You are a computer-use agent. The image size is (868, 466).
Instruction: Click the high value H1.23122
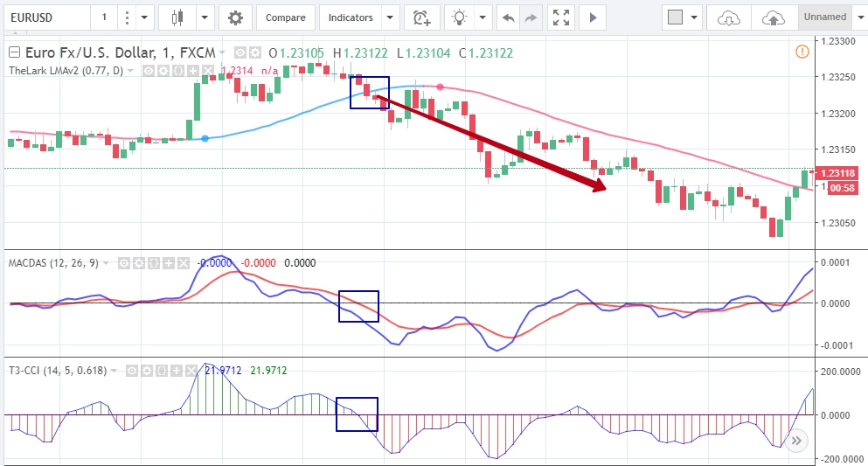point(361,53)
